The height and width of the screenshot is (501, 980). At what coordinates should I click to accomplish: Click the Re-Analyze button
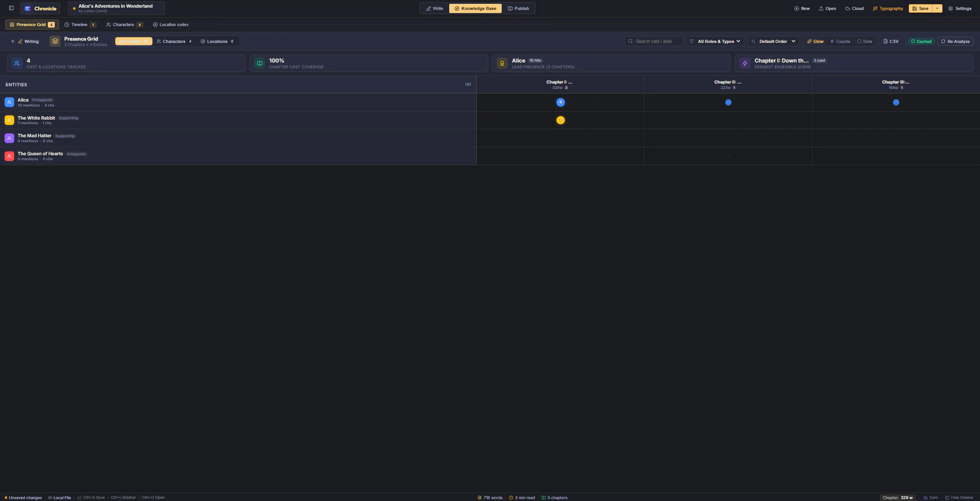click(955, 41)
